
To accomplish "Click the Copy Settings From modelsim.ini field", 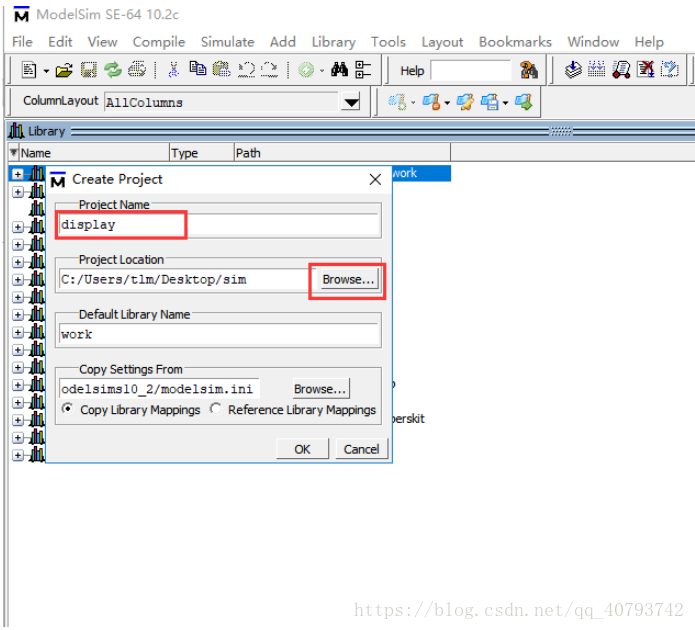I will coord(159,389).
